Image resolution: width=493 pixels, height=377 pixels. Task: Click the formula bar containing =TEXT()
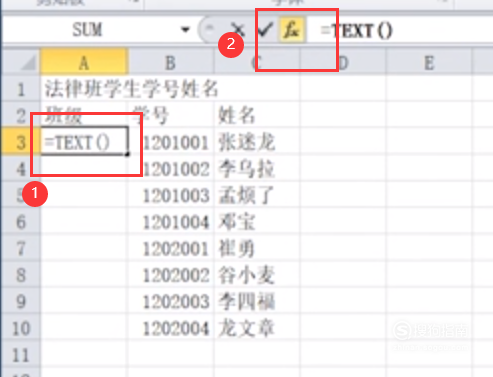pyautogui.click(x=400, y=30)
